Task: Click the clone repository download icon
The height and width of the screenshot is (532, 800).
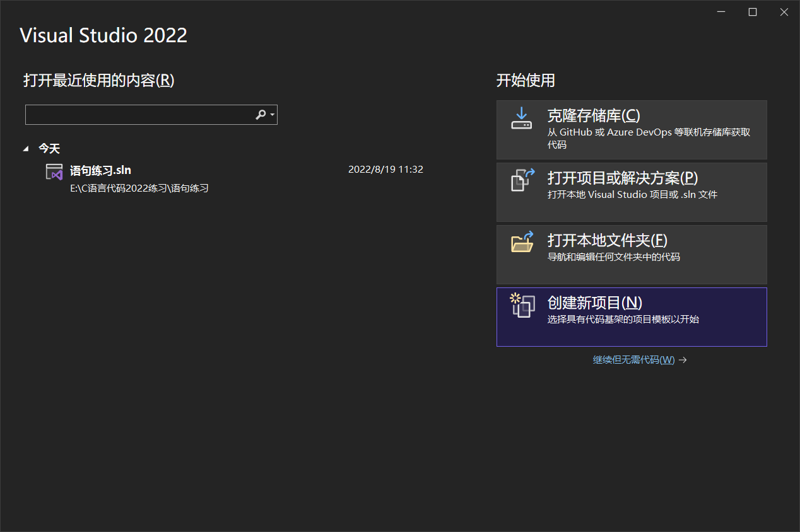Action: pos(522,119)
